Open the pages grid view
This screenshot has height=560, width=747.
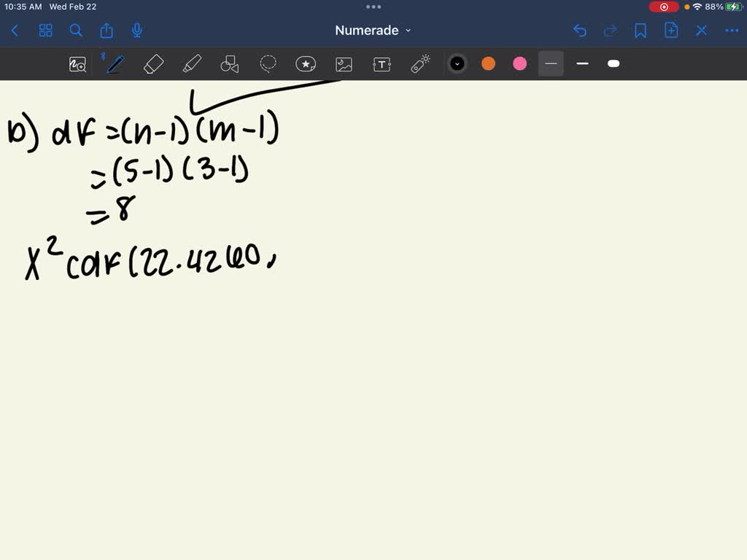45,30
